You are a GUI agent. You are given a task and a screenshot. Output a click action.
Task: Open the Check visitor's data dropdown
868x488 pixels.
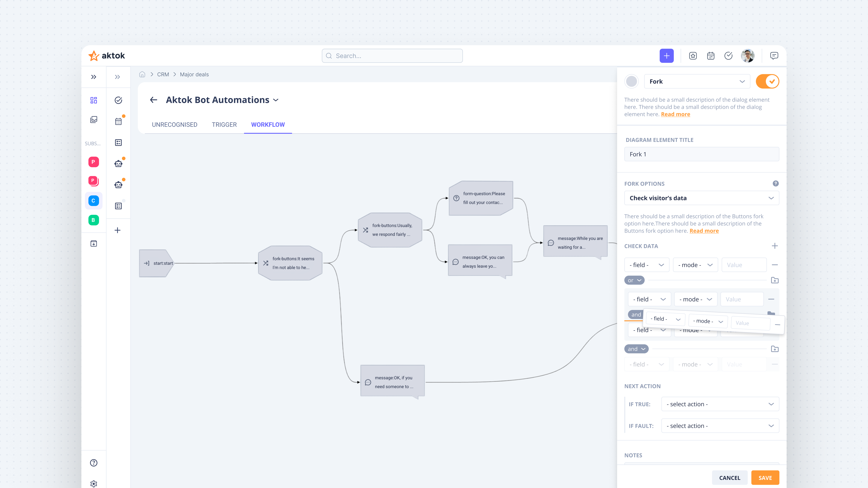click(701, 198)
